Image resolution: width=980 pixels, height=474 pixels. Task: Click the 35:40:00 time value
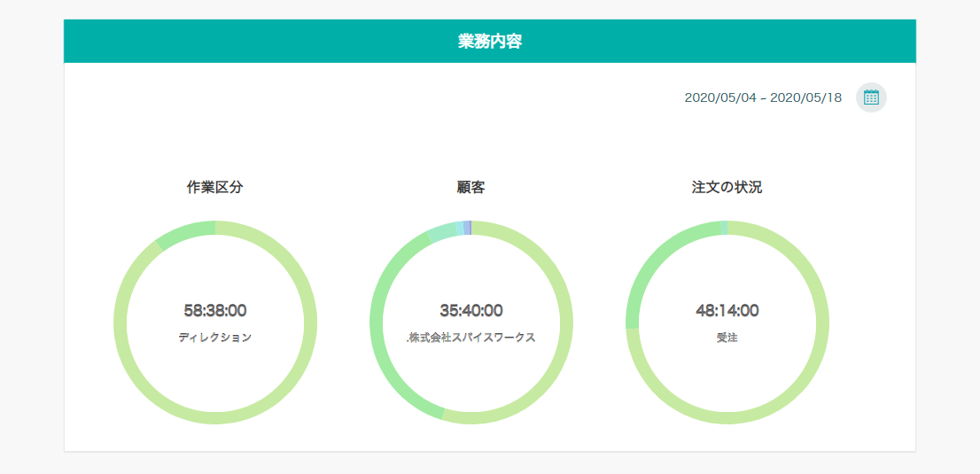click(x=471, y=310)
